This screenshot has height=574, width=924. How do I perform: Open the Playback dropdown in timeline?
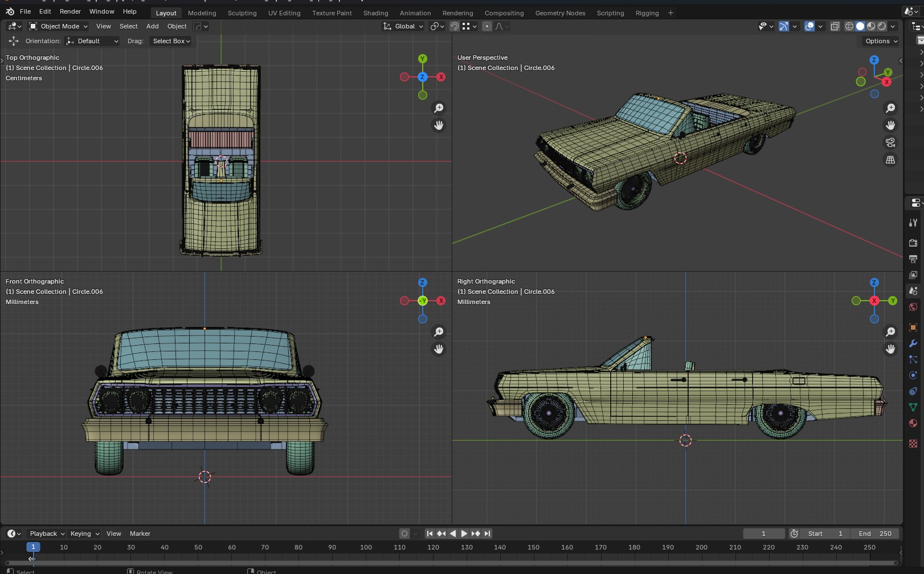(47, 534)
